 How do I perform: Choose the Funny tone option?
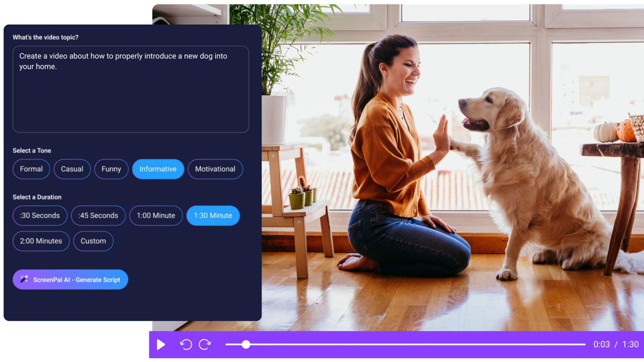click(111, 169)
